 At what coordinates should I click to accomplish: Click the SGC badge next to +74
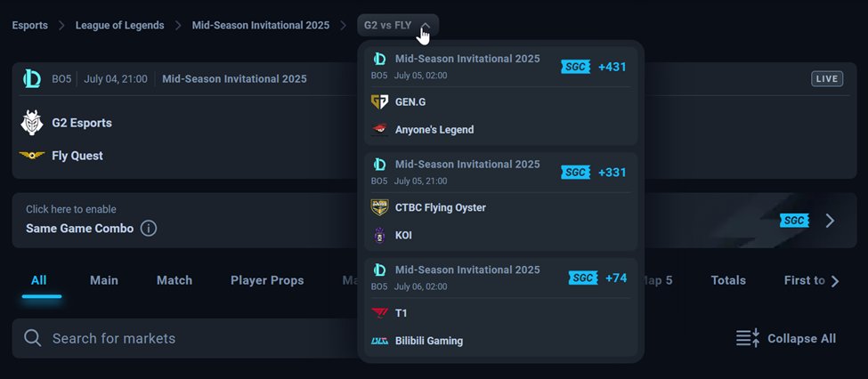(583, 278)
